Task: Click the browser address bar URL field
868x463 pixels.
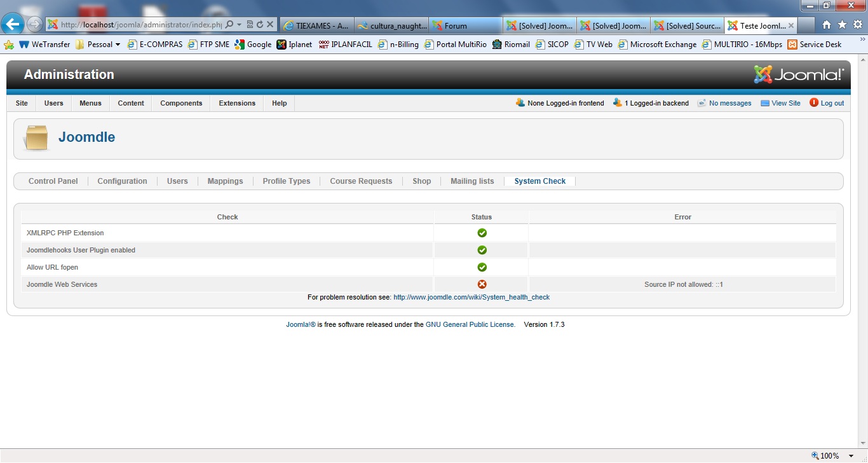Action: [x=140, y=25]
